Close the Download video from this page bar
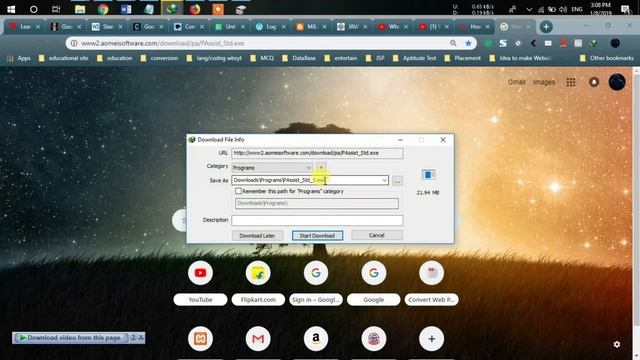The width and height of the screenshot is (640, 360). pyautogui.click(x=141, y=338)
